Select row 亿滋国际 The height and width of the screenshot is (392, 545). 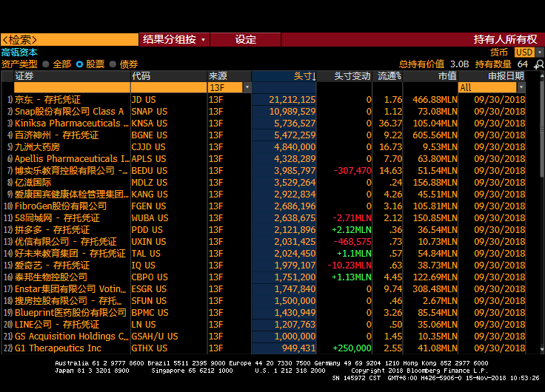point(264,182)
